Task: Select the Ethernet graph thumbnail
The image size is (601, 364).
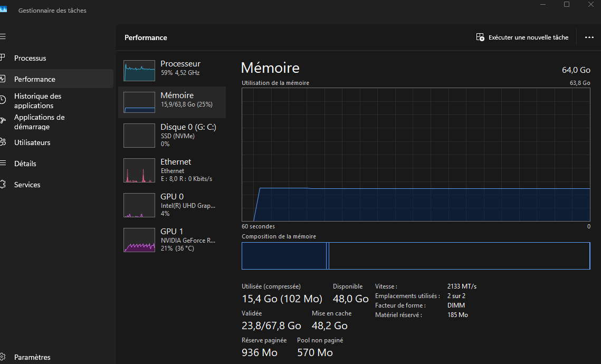Action: tap(139, 170)
